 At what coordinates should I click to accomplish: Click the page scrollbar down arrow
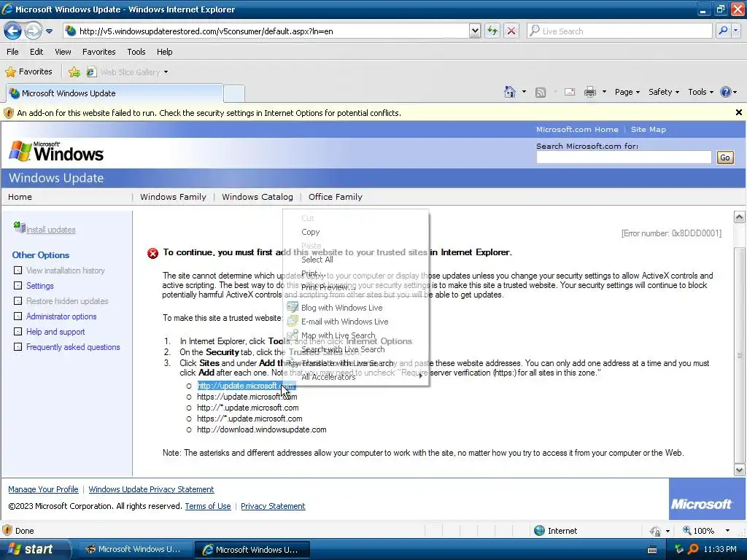[739, 470]
